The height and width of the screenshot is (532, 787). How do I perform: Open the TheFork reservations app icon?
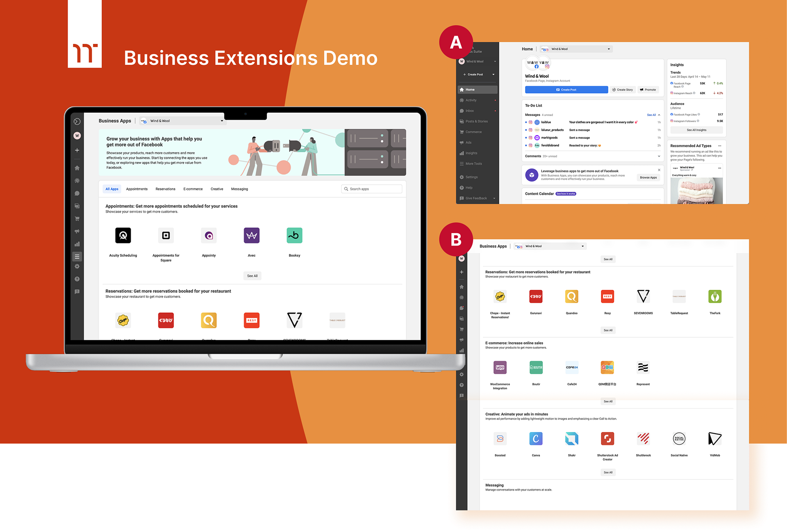click(x=714, y=296)
